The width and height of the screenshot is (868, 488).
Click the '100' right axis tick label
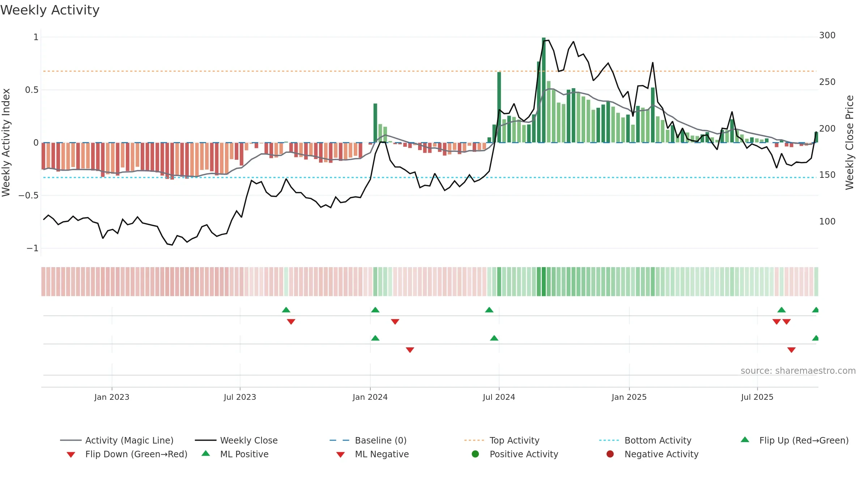coord(827,222)
